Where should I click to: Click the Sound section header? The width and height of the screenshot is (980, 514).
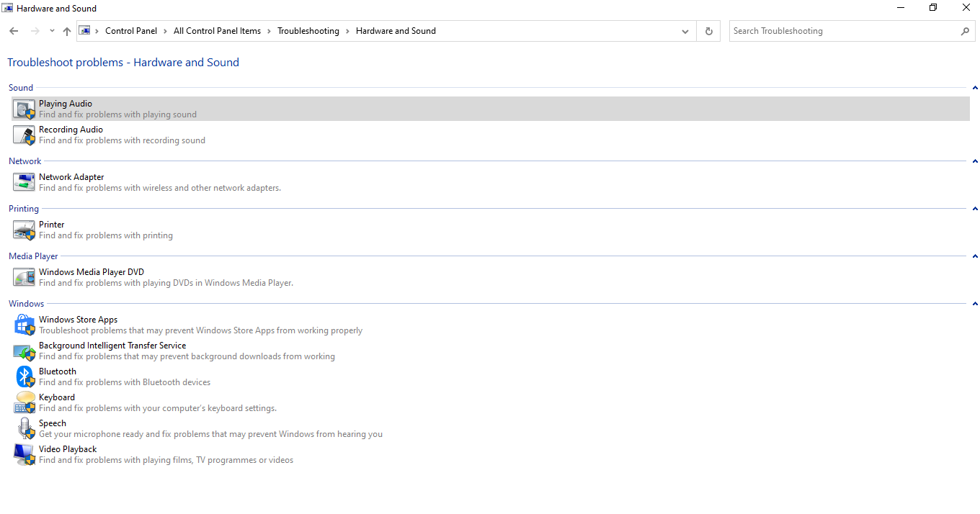[21, 88]
